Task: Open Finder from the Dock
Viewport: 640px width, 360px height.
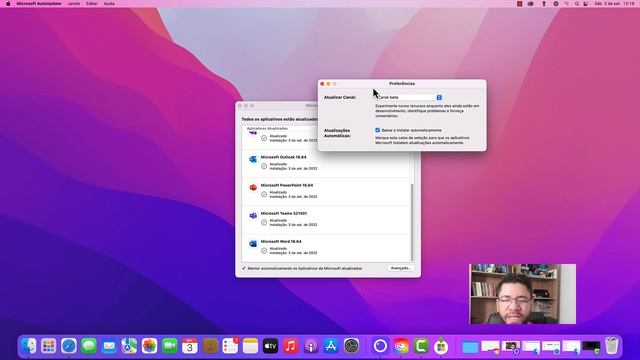Action: [29, 346]
